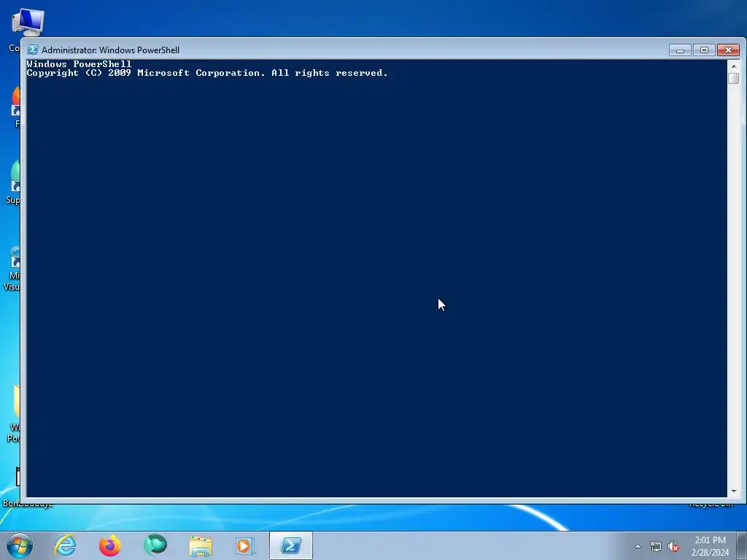Viewport: 747px width, 560px height.
Task: Click the 'Administrator: Windows PowerShell' title text
Action: [111, 50]
